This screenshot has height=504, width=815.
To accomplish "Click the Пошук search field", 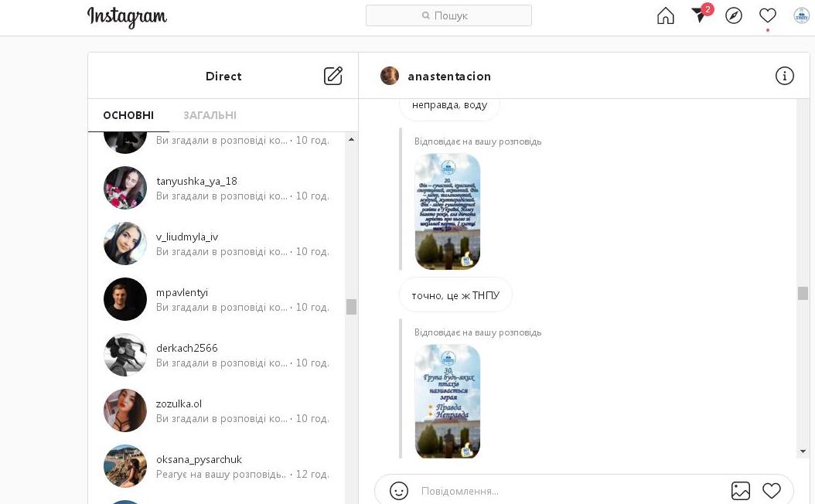I will coord(448,15).
